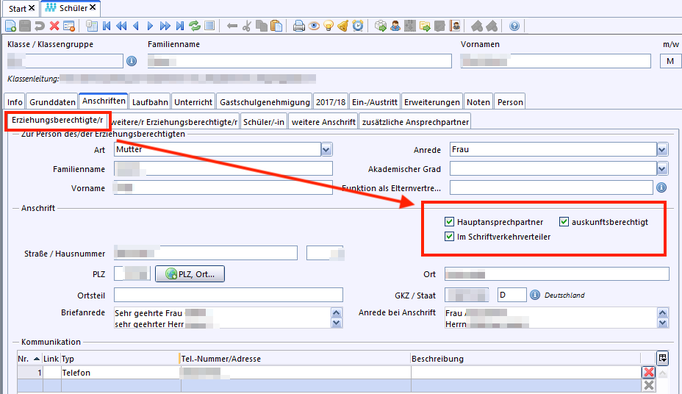Open the Noten tab
Screen dimensions: 682x394
click(478, 102)
